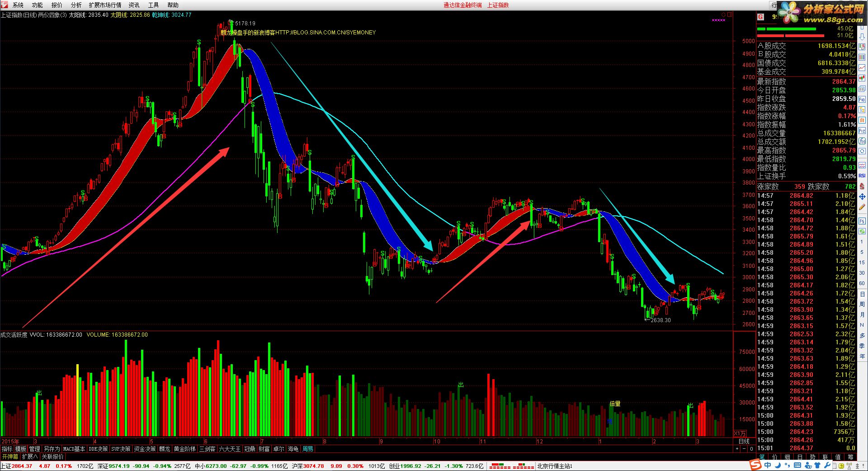Click the Sogou wrench settings icon
Screen dimensions: 868x471
click(x=827, y=465)
